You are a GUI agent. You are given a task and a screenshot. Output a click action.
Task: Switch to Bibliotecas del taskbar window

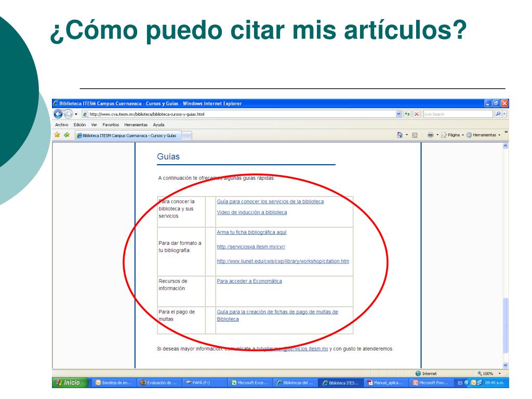click(295, 383)
